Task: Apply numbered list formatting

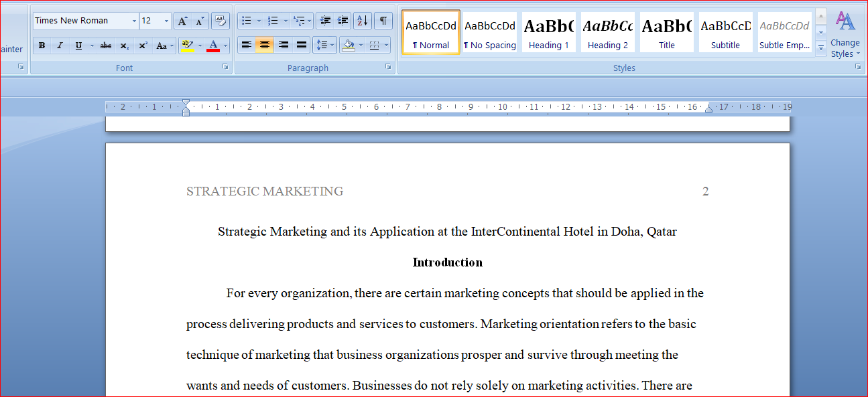Action: click(272, 21)
